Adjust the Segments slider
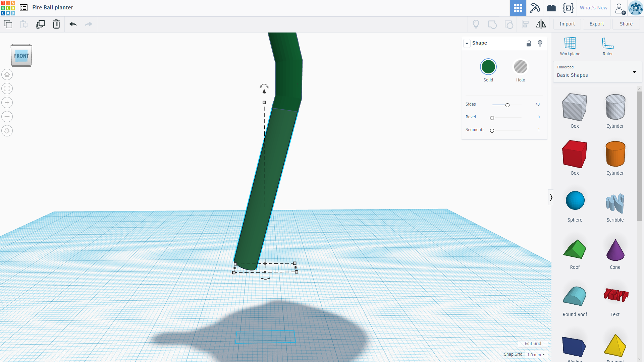Viewport: 644px width, 362px height. (x=492, y=131)
